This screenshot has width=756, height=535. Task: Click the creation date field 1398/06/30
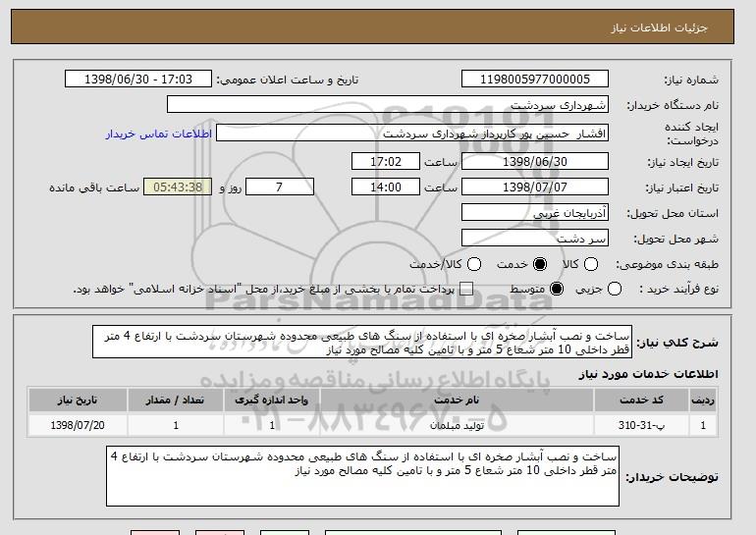click(x=535, y=161)
